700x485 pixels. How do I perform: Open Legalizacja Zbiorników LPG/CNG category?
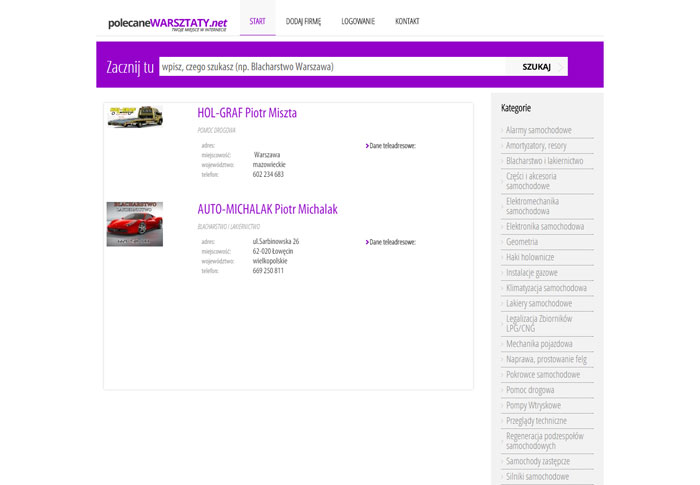(539, 323)
